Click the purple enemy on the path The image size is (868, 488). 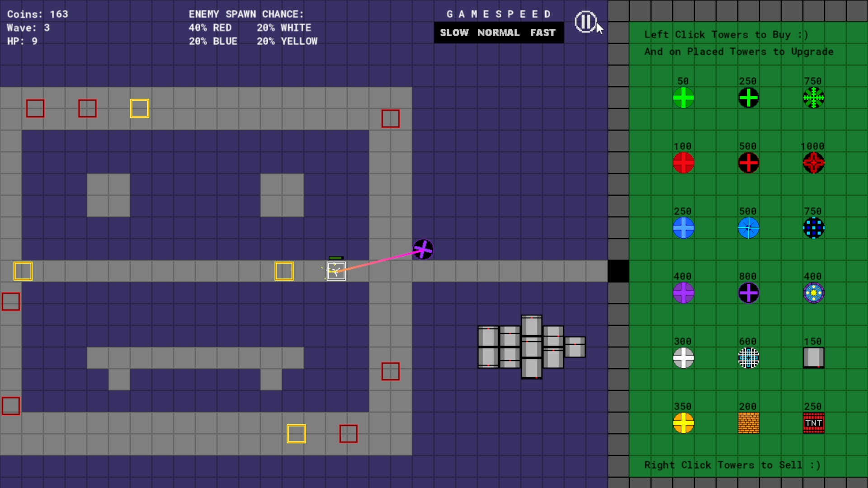423,249
